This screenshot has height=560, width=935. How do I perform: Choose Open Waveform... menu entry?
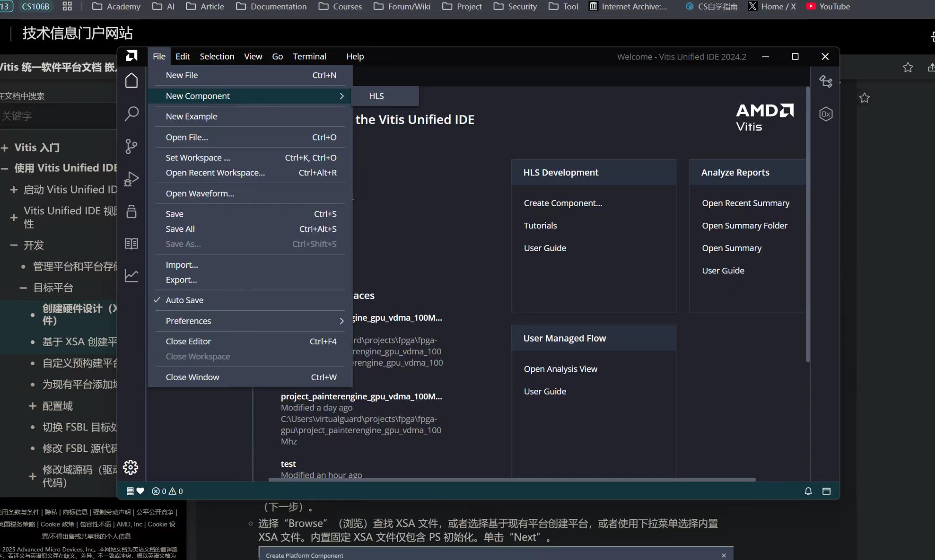[250, 193]
